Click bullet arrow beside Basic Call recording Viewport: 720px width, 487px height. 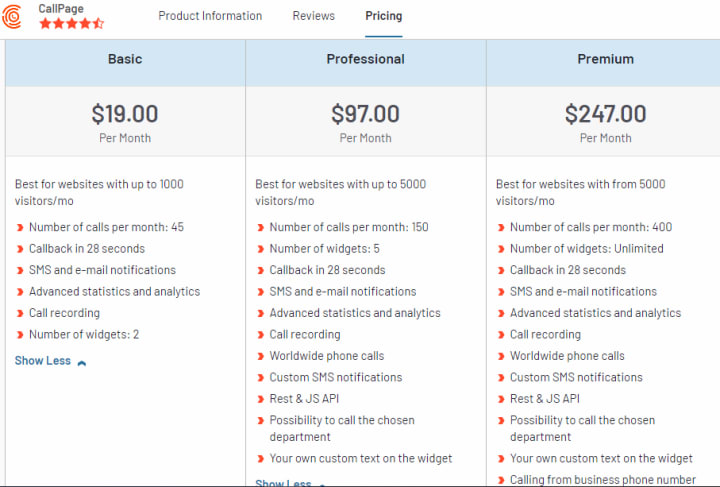[20, 314]
